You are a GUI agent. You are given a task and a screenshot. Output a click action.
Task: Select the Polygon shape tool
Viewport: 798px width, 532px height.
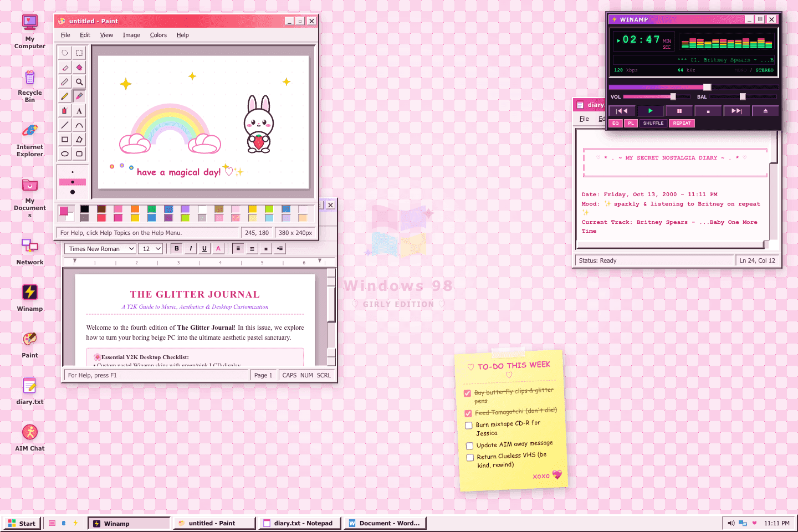[x=79, y=139]
